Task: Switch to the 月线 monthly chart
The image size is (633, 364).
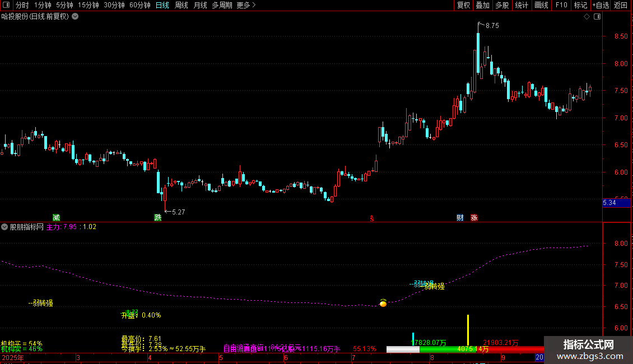Action: tap(200, 5)
